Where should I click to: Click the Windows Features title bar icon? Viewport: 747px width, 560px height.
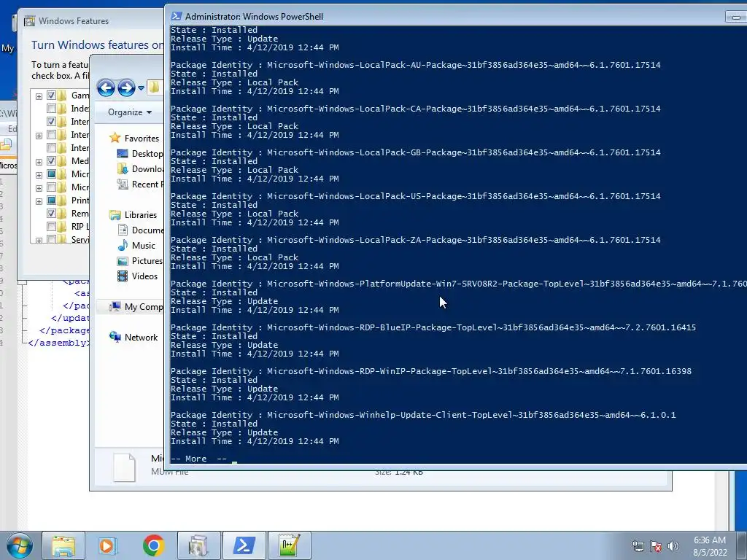(29, 21)
